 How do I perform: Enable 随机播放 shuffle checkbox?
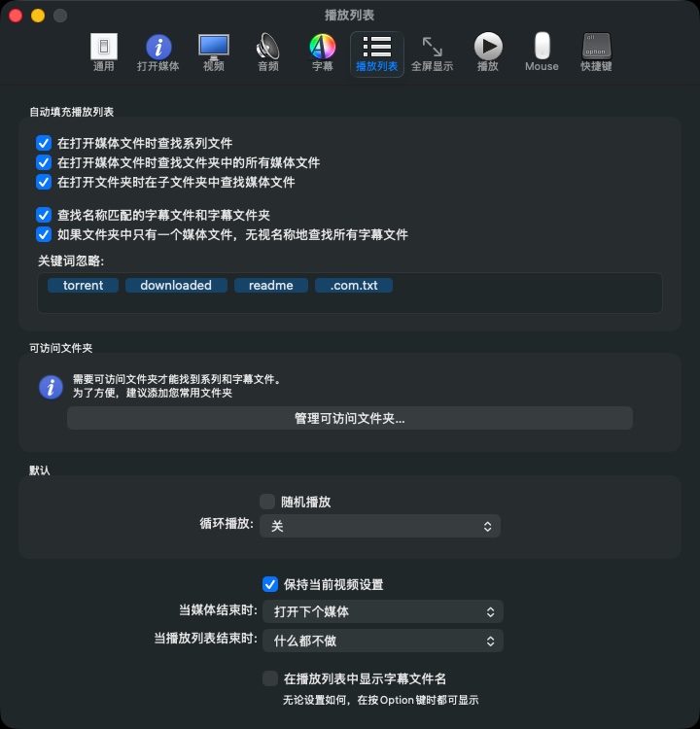[x=267, y=502]
